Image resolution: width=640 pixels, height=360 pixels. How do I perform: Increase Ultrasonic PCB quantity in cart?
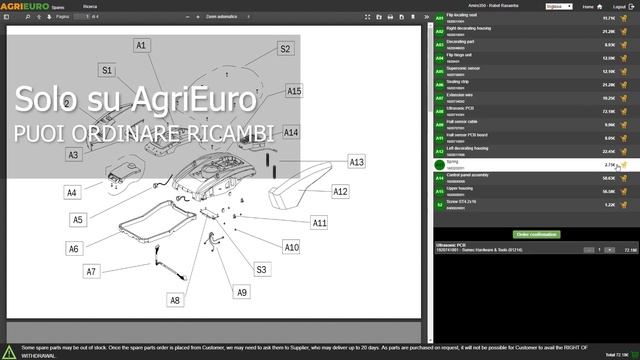(x=609, y=250)
